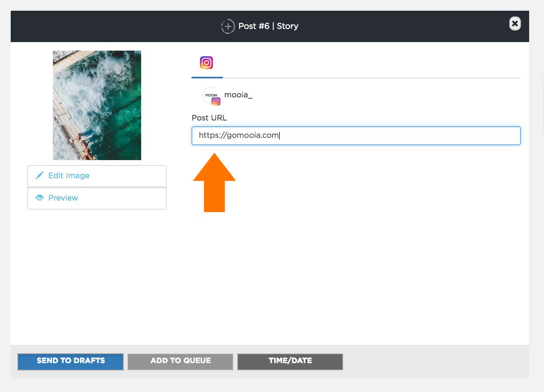Viewport: 544px width, 392px height.
Task: Select the Instagram platform tab icon
Action: pos(206,62)
